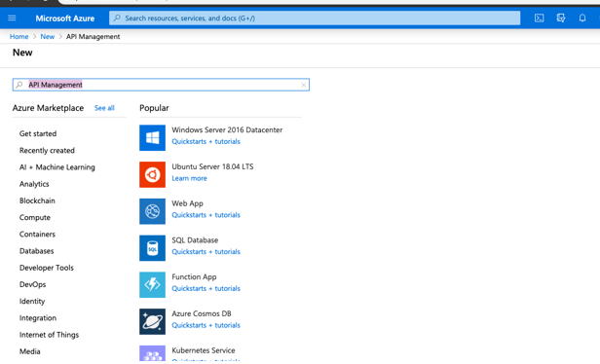The image size is (600, 364).
Task: Click the Azure Marketplace heading
Action: click(48, 108)
